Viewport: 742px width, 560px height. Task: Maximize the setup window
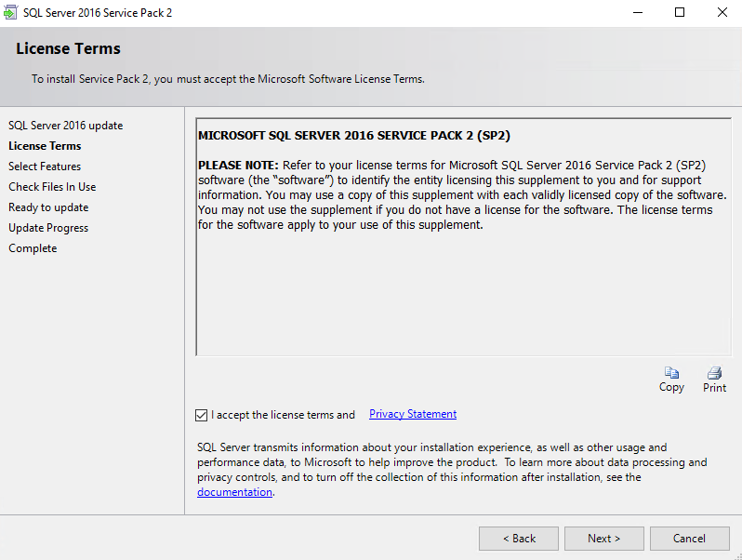click(x=680, y=12)
